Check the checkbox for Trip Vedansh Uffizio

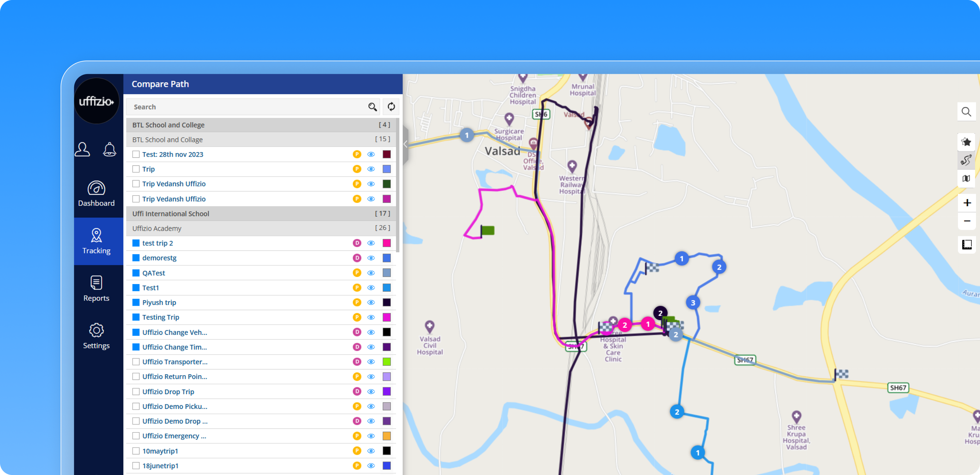tap(136, 184)
